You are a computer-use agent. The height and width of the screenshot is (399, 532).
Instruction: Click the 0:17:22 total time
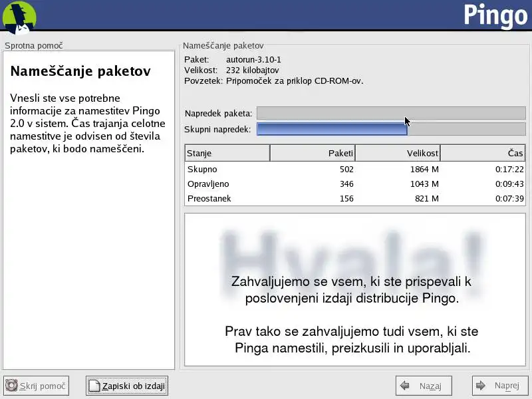(509, 169)
